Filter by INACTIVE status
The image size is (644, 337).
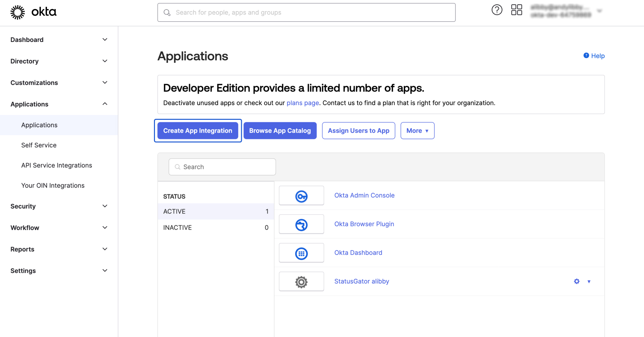216,228
